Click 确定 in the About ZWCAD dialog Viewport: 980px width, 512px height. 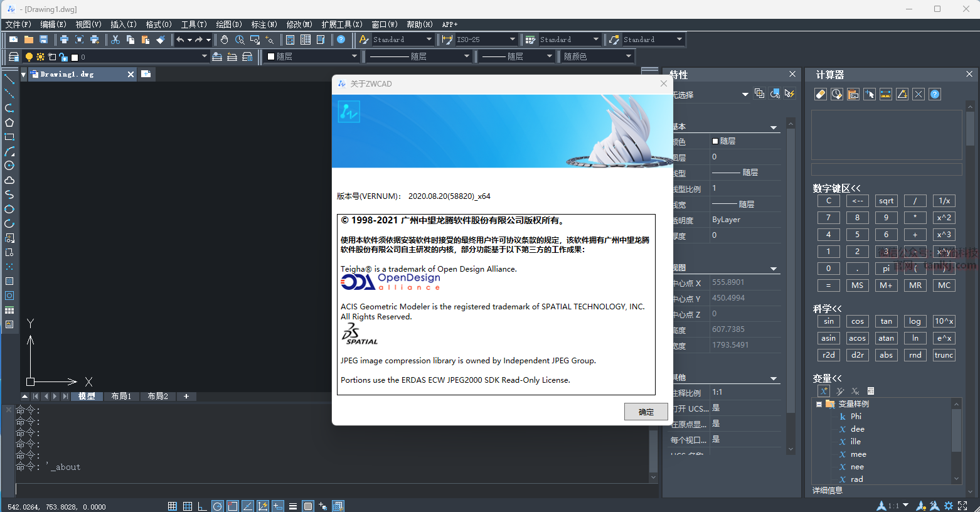(646, 412)
